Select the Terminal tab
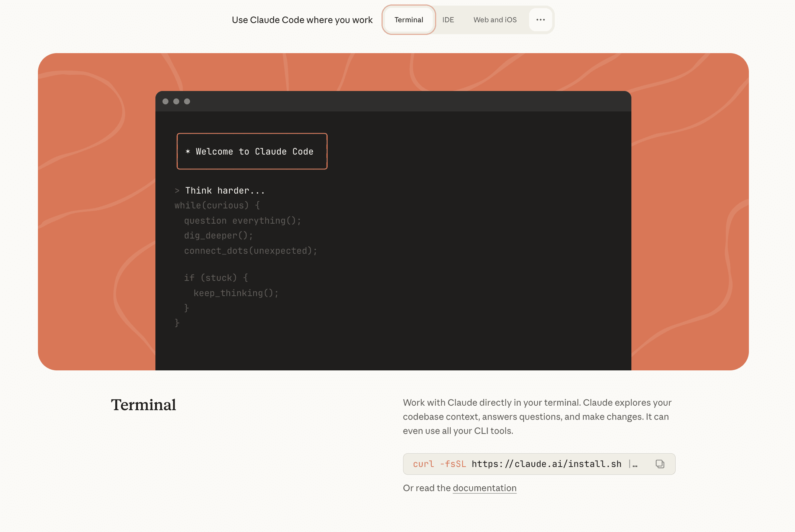The width and height of the screenshot is (795, 532). coord(409,20)
